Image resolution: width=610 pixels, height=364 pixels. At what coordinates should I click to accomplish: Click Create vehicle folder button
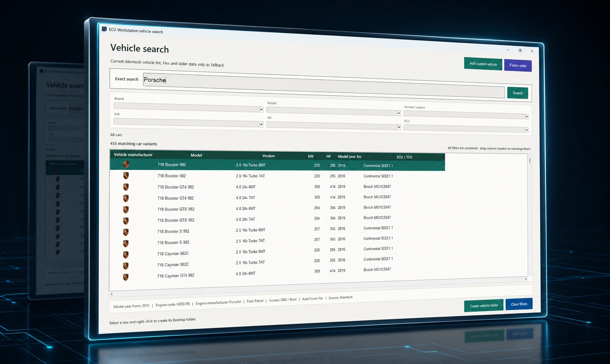(484, 306)
